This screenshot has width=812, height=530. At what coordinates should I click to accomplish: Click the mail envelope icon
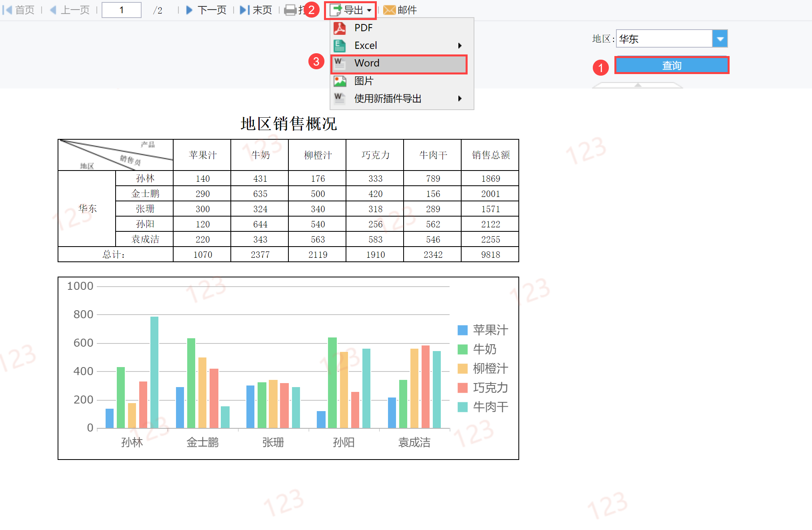point(389,10)
